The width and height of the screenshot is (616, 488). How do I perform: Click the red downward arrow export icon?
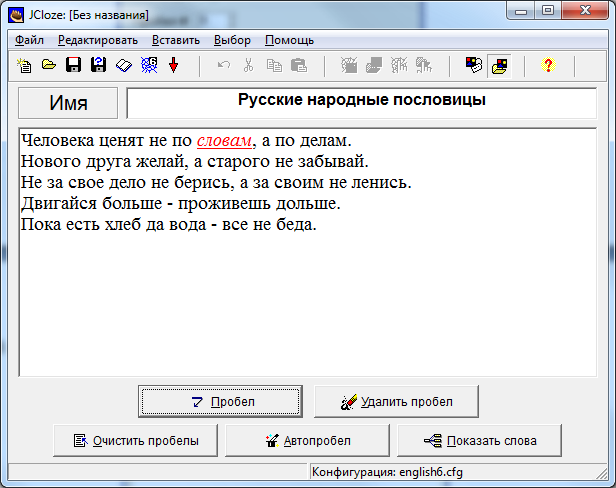click(173, 65)
